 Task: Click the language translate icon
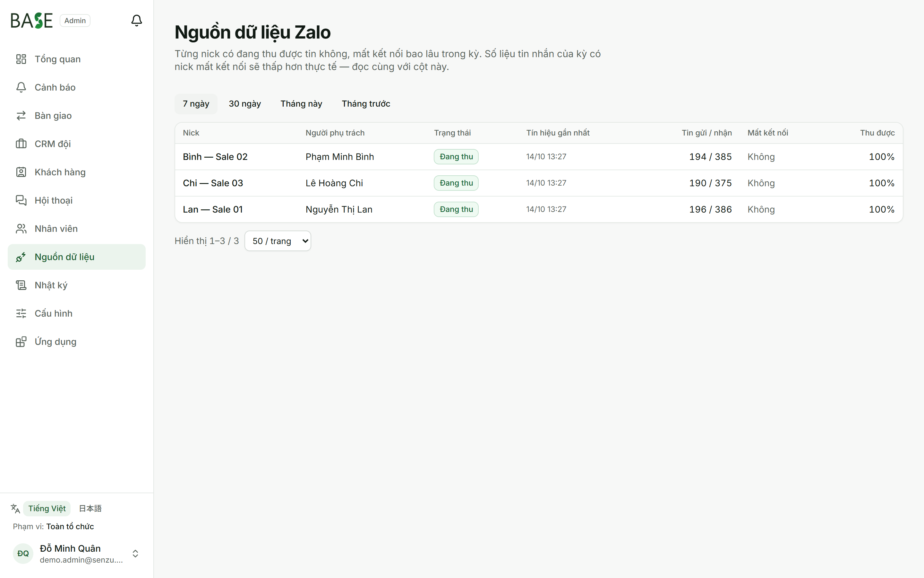point(15,508)
